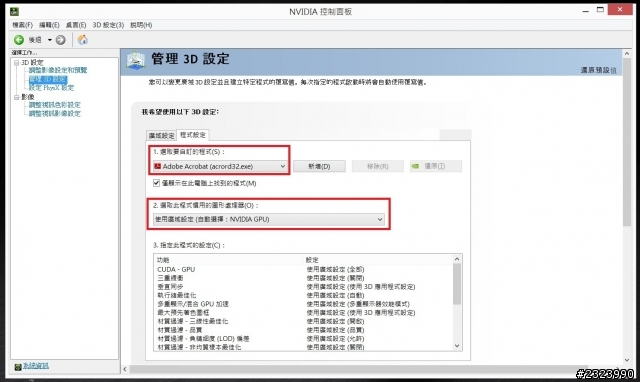Select the 多重顯示/混合 GPU 加速 feature row
Screen dimensions: 640x382
tap(304, 304)
